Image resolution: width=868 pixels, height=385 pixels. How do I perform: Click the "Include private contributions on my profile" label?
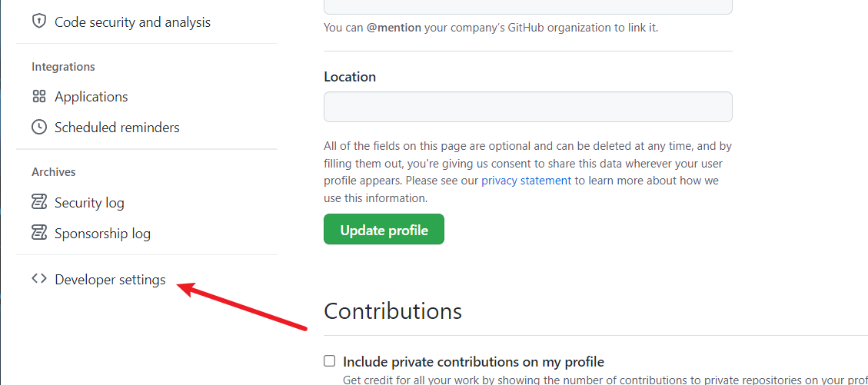pyautogui.click(x=474, y=362)
